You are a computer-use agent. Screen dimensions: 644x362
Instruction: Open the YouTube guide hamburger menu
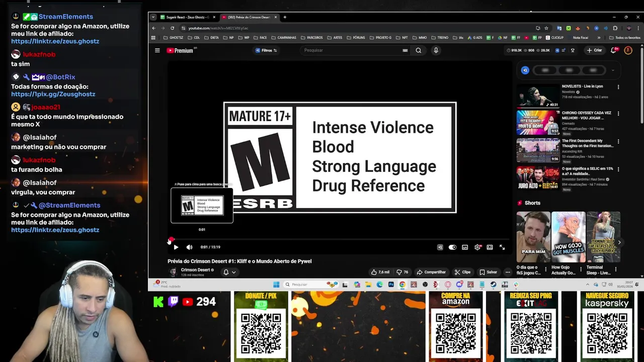(x=157, y=50)
